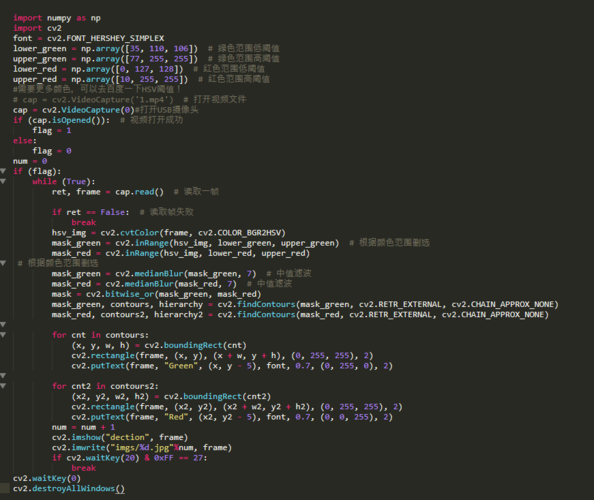Click 'cv2.medianBlur(mask_red, 7)'

171,284
